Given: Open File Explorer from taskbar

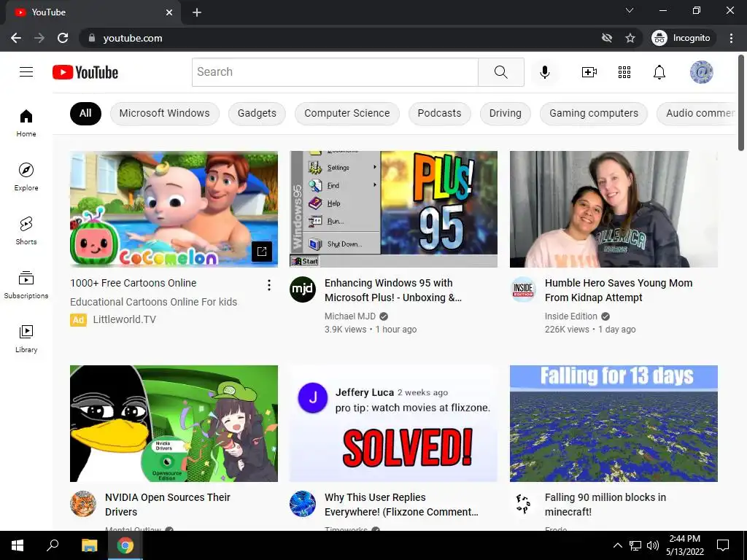Looking at the screenshot, I should pos(89,545).
